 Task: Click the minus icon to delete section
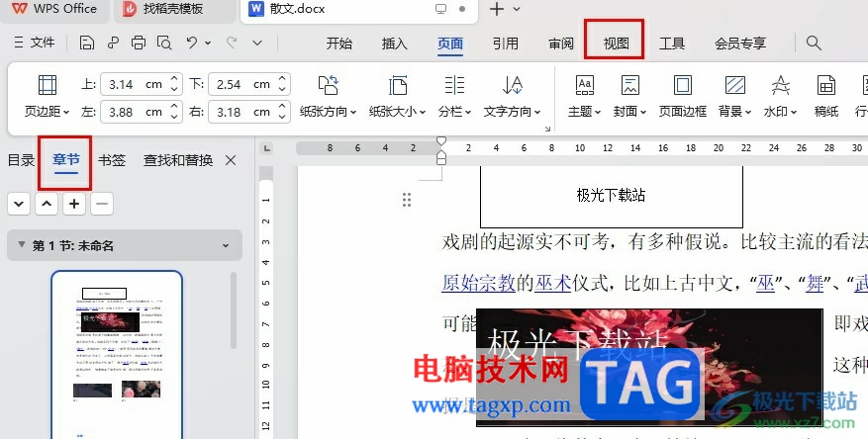102,204
